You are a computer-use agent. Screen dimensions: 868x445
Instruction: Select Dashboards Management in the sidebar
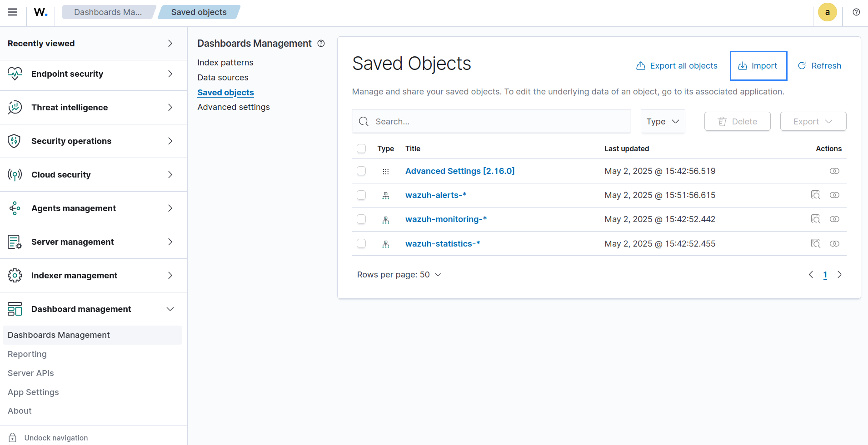(92, 335)
